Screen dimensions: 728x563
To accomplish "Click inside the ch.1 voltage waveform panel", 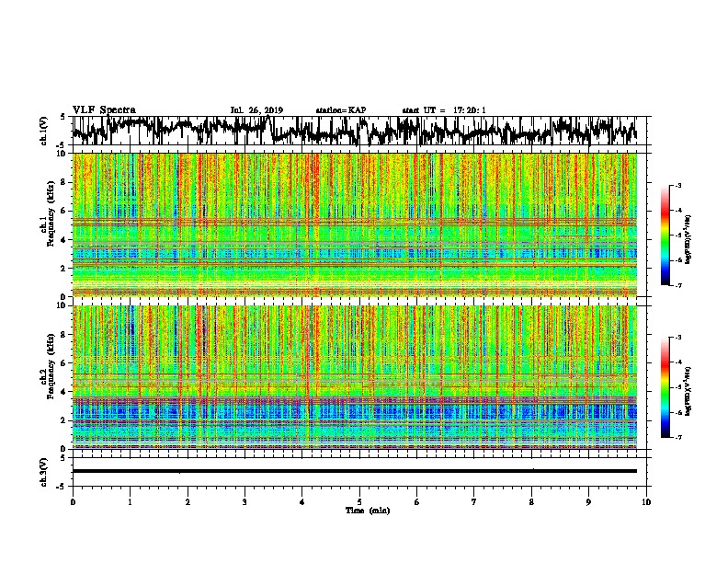I will pyautogui.click(x=359, y=131).
